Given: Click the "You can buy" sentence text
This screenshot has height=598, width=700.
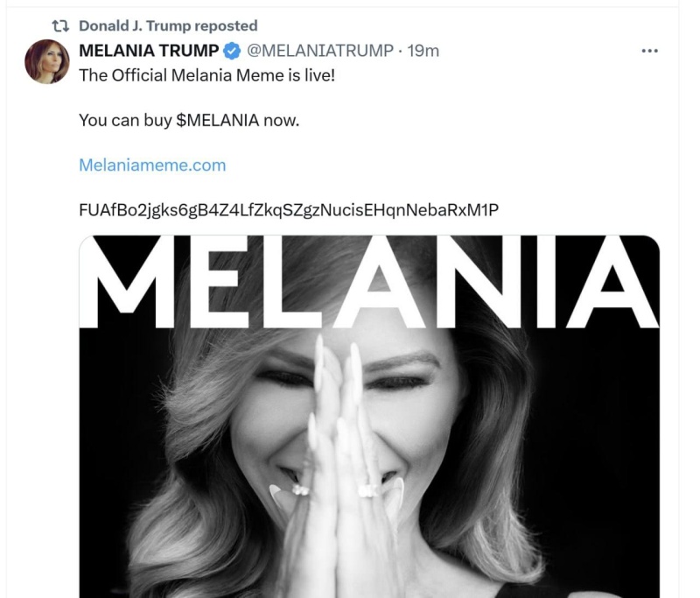Looking at the screenshot, I should tap(120, 120).
